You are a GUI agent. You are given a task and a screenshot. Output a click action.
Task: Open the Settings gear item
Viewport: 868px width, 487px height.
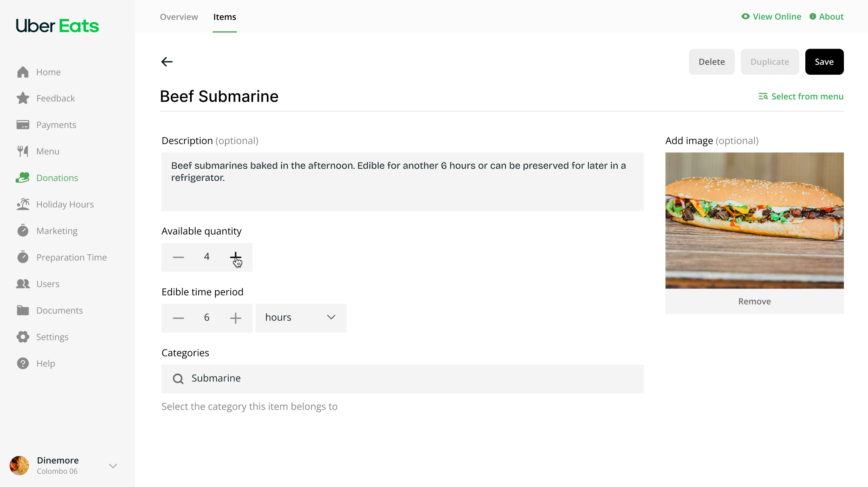point(52,337)
